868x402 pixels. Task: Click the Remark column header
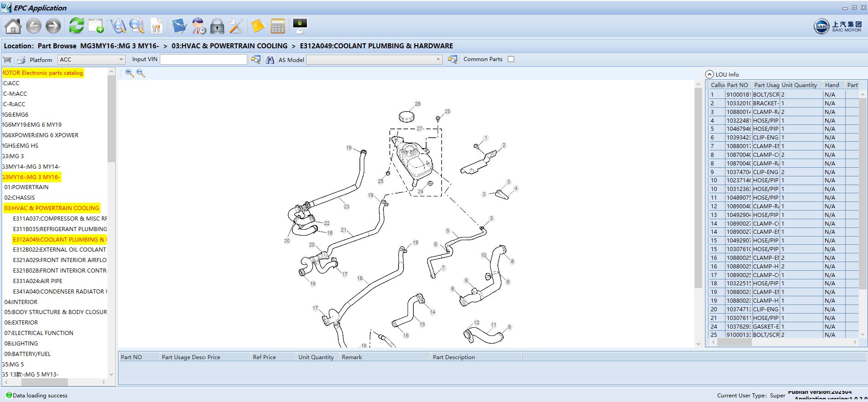(x=385, y=357)
